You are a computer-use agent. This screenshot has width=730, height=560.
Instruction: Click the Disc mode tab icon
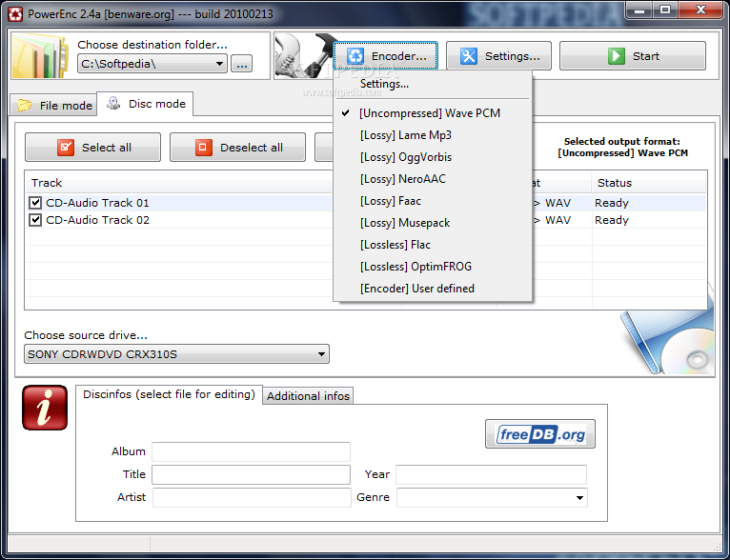click(x=113, y=103)
